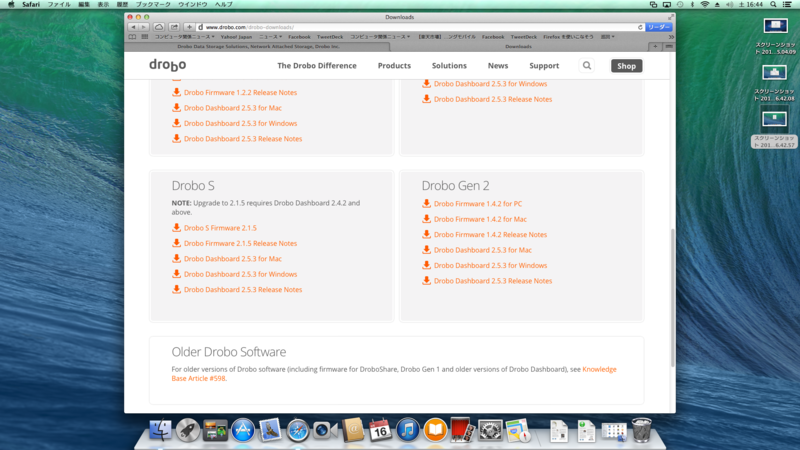Image resolution: width=800 pixels, height=450 pixels.
Task: Open Calendar icon showing 16 in Dock
Action: pos(380,430)
